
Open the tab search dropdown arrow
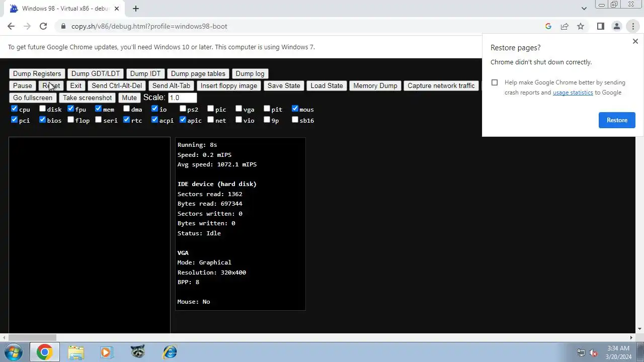point(584,9)
